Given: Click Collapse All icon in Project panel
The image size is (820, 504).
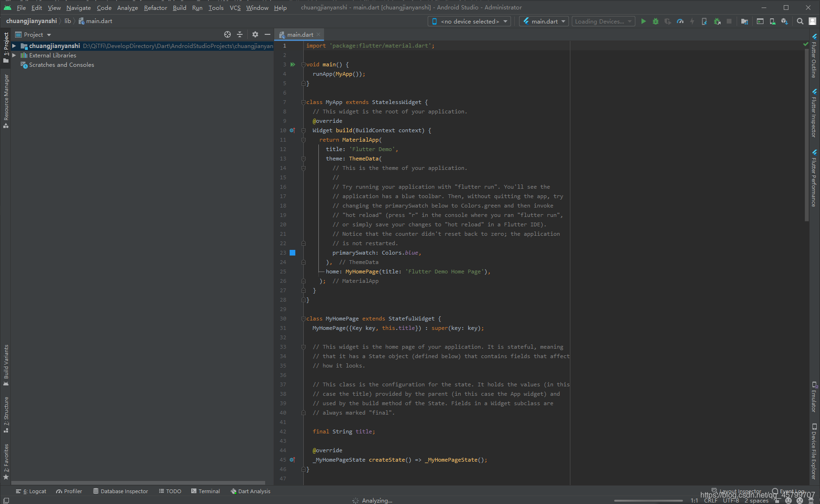Looking at the screenshot, I should coord(240,34).
